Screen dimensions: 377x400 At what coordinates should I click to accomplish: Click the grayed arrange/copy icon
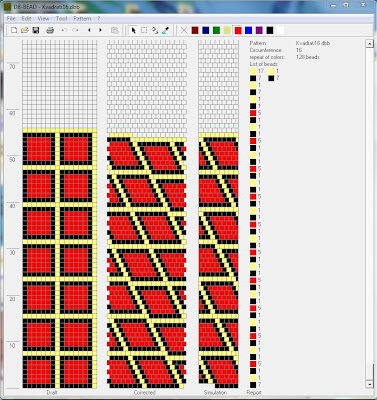click(115, 30)
